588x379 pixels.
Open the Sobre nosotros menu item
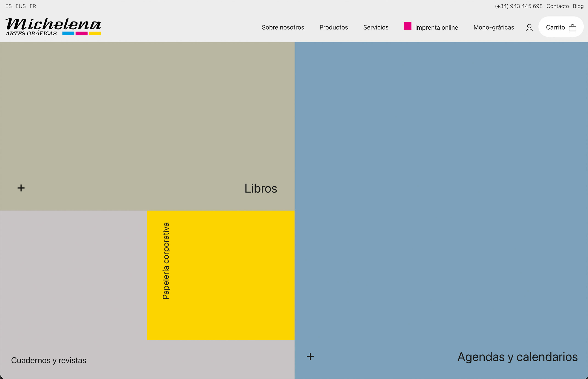(x=283, y=27)
